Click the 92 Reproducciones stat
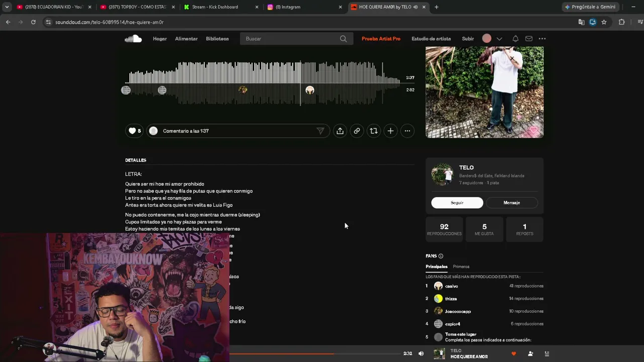 pyautogui.click(x=444, y=229)
